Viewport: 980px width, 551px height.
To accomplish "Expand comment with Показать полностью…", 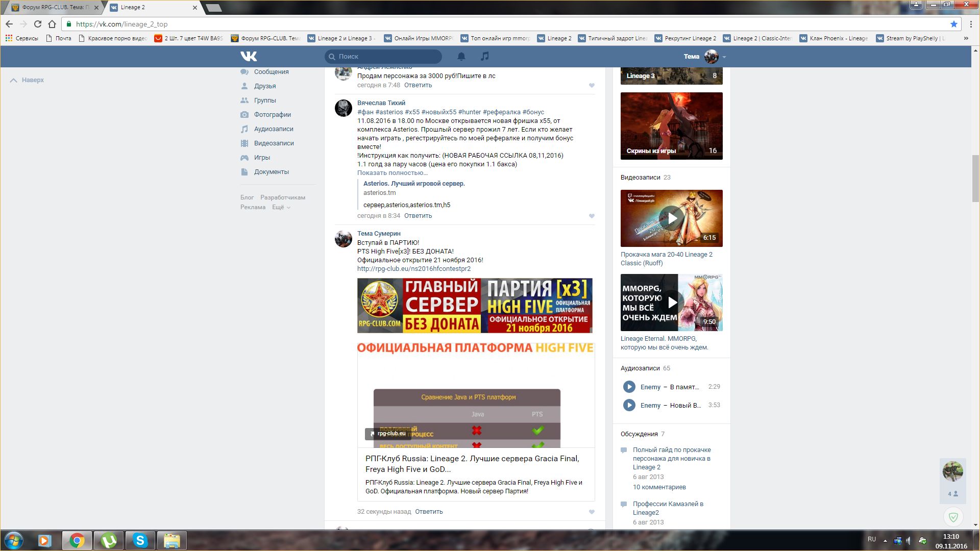I will coord(392,173).
